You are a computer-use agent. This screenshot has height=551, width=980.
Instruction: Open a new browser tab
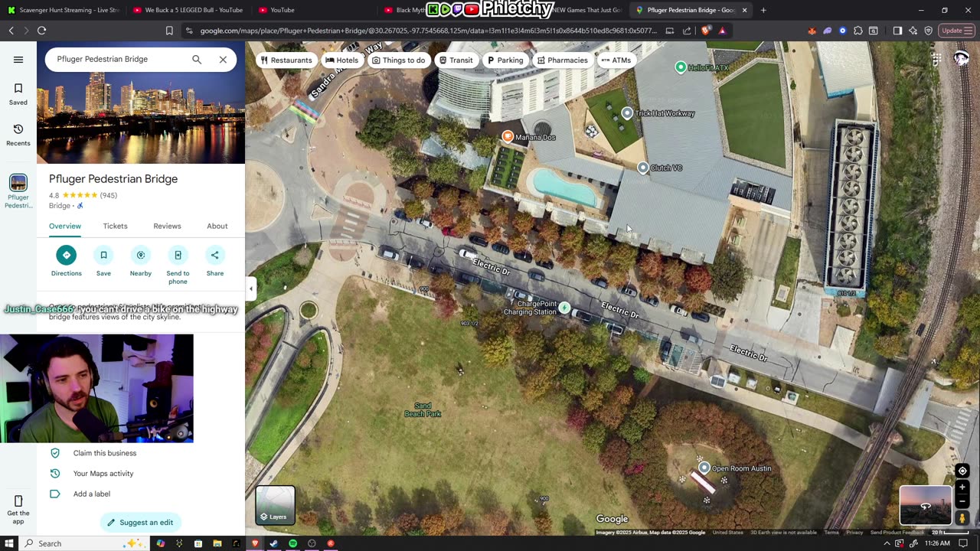point(763,10)
